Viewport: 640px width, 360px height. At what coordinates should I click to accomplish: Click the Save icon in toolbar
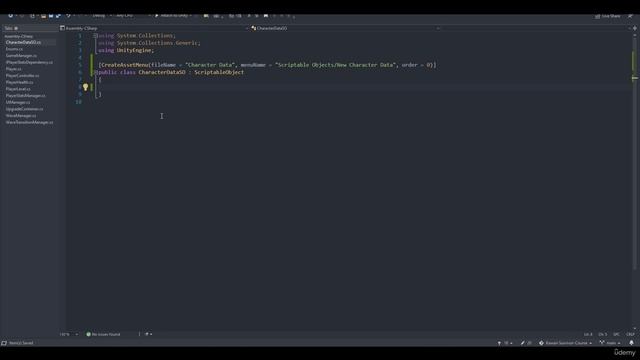pos(51,16)
